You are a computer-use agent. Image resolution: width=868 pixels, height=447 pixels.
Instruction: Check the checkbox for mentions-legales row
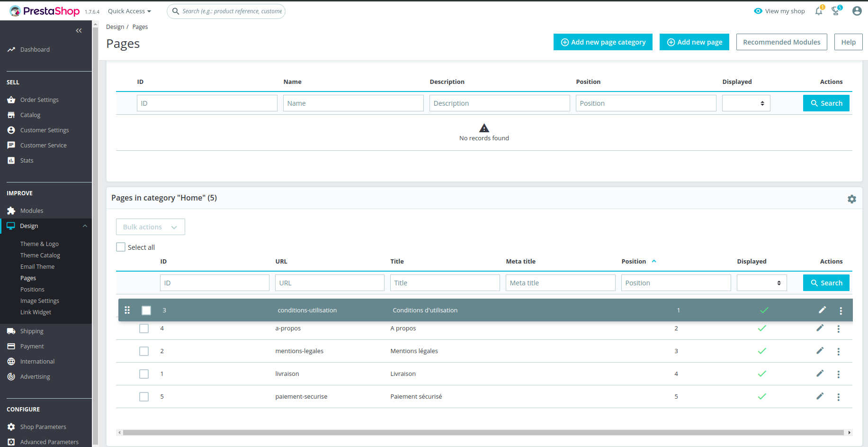(144, 351)
